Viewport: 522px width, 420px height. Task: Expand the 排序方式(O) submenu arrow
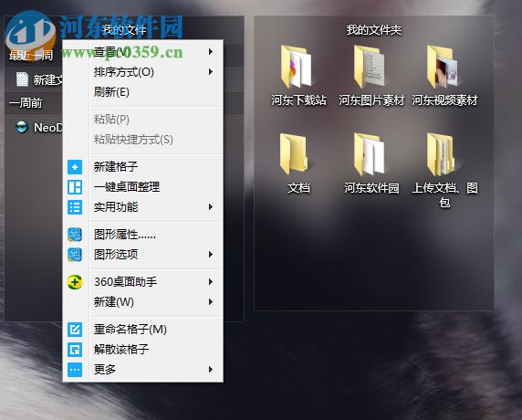pyautogui.click(x=211, y=72)
